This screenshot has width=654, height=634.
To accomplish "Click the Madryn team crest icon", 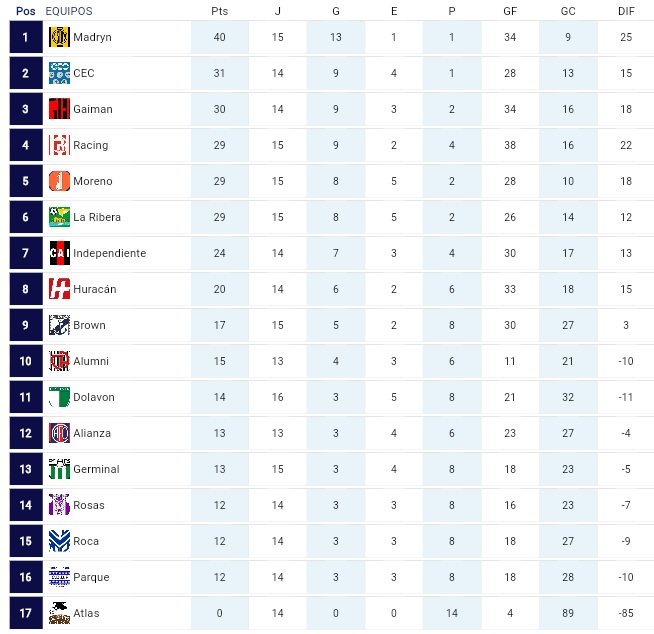I will click(59, 37).
